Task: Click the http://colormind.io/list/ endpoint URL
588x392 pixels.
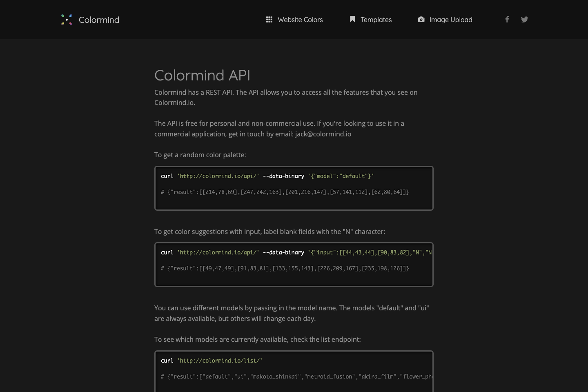Action: click(x=220, y=361)
